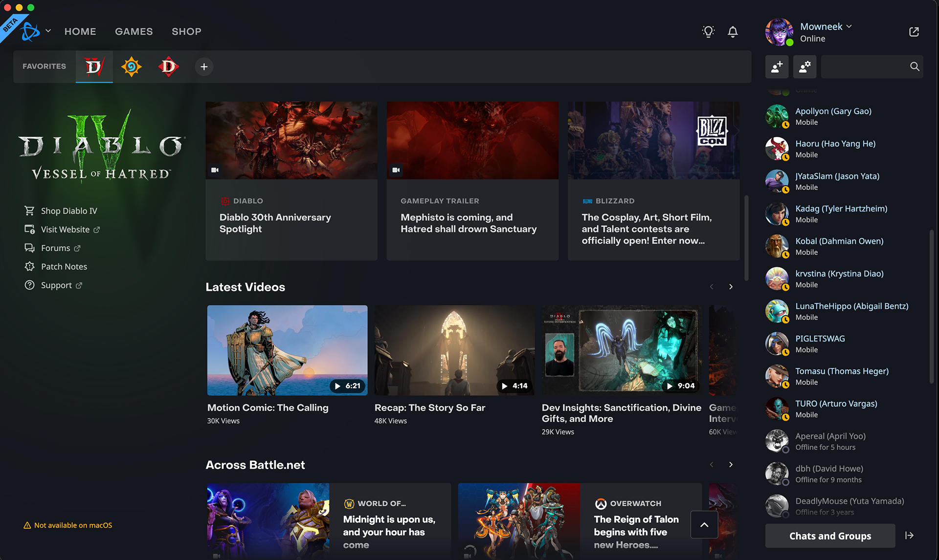Open the SHOP tab
Screen dimensions: 939x560
[x=186, y=31]
